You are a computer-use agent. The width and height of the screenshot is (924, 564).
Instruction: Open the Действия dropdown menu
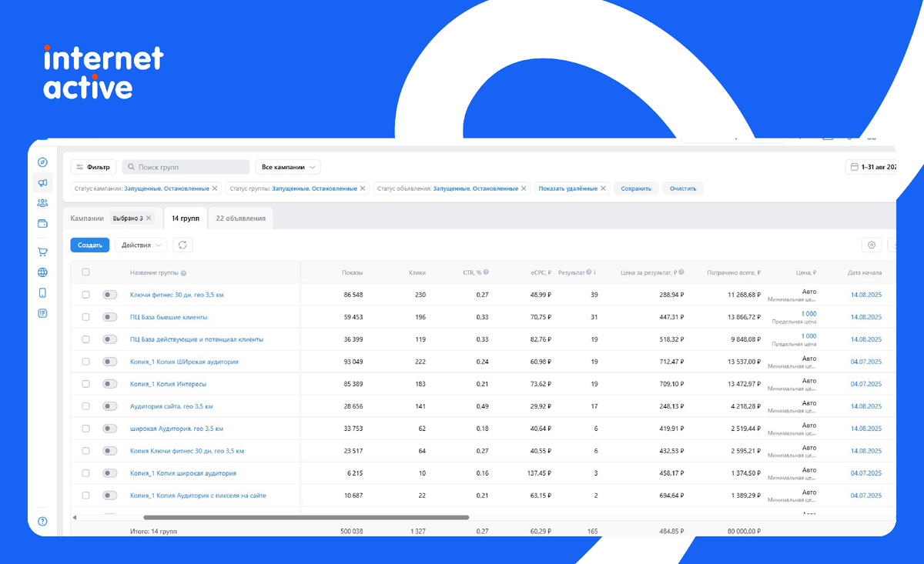(x=141, y=245)
